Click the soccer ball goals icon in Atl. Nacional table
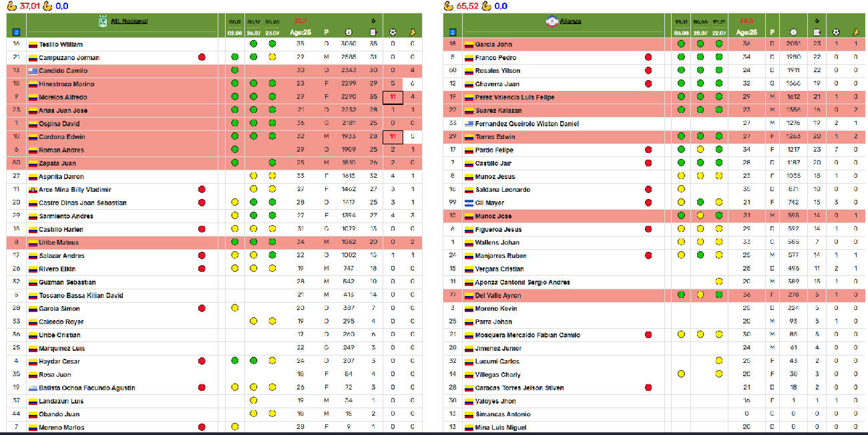Image resolution: width=868 pixels, height=435 pixels. [x=393, y=32]
